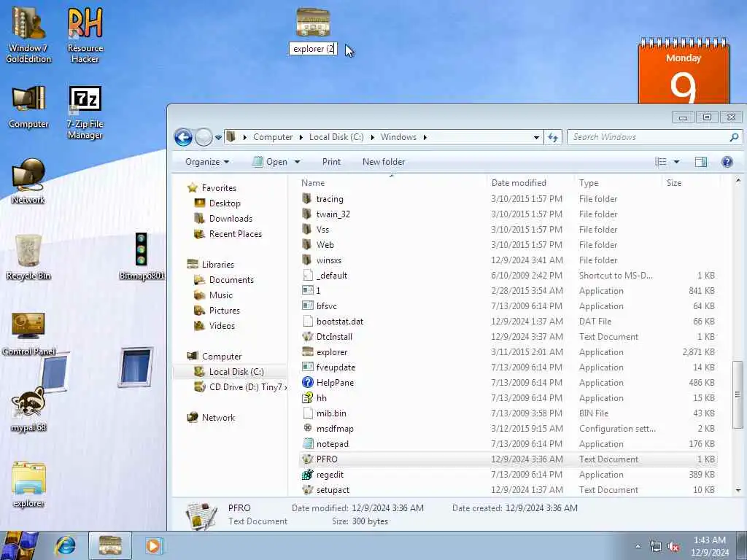Select the regedit application file
747x560 pixels.
click(x=508, y=474)
